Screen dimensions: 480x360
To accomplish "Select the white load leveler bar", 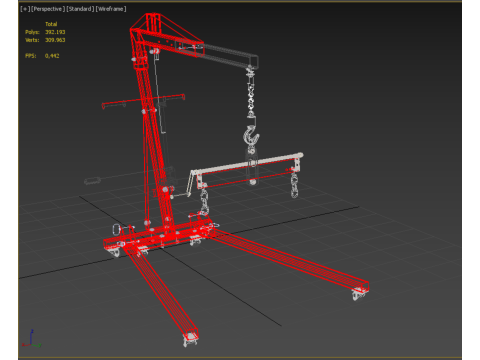I will [247, 165].
